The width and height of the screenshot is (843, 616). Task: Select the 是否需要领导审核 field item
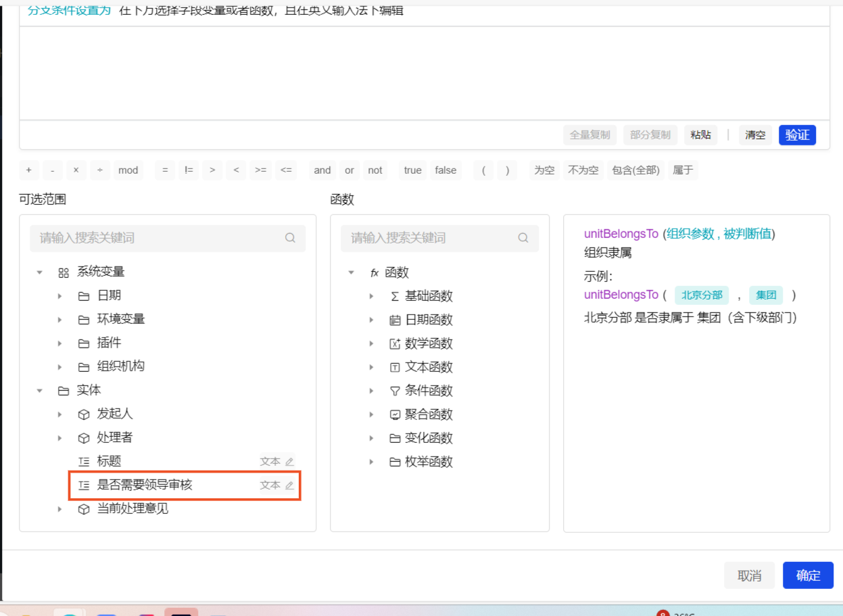pos(145,485)
